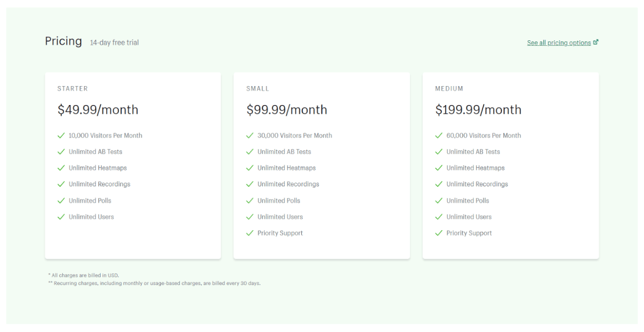Click Unlimited AB Tests in Small plan
The height and width of the screenshot is (332, 644).
click(284, 152)
